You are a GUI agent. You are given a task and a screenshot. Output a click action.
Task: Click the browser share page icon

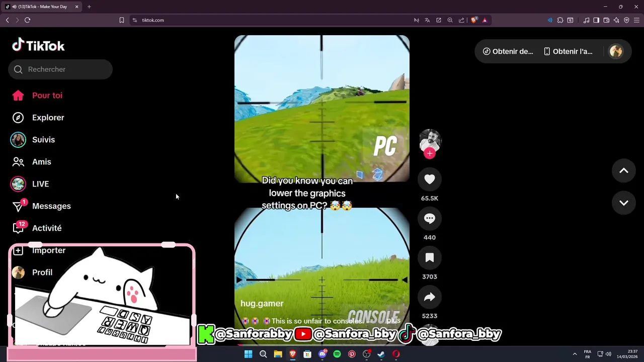(x=461, y=20)
